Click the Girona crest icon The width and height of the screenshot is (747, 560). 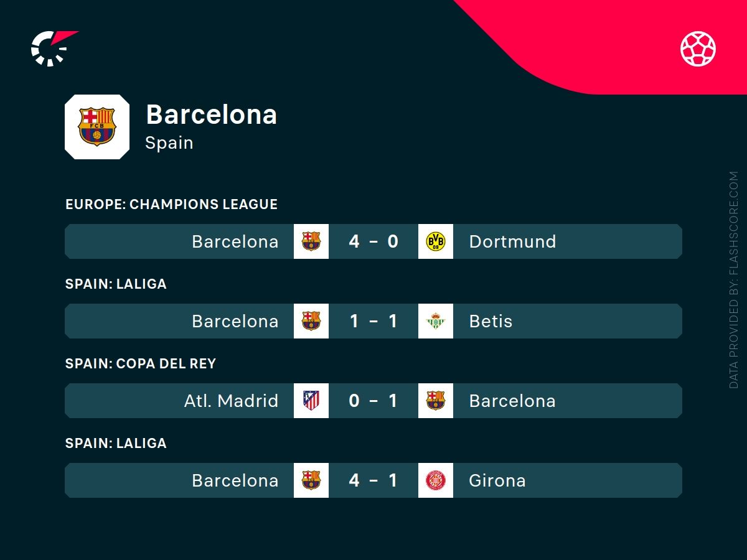[436, 480]
